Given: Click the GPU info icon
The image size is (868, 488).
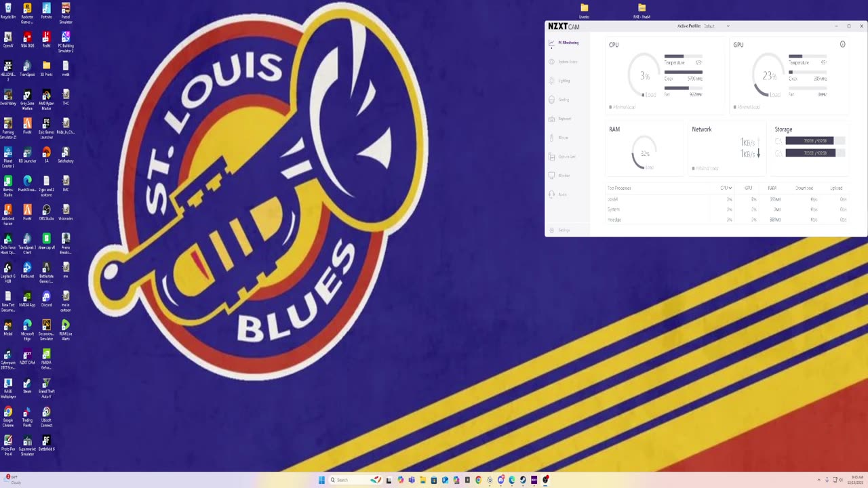Looking at the screenshot, I should 843,44.
